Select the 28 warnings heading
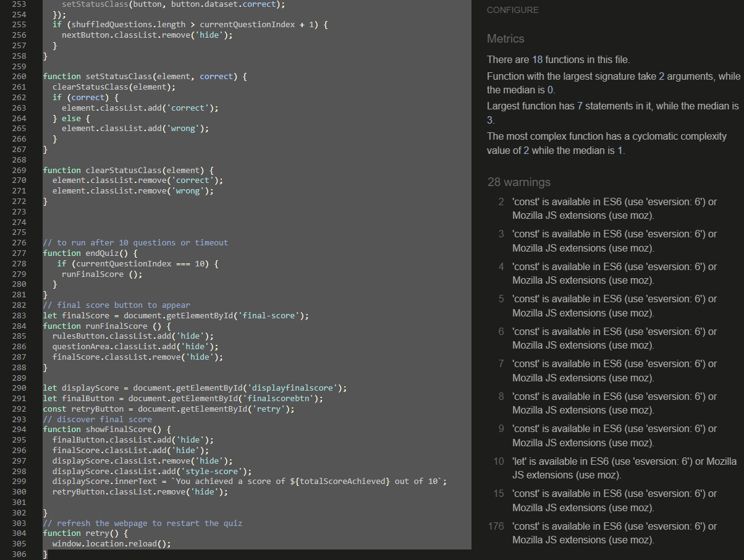Screen dimensions: 744x560 518,182
